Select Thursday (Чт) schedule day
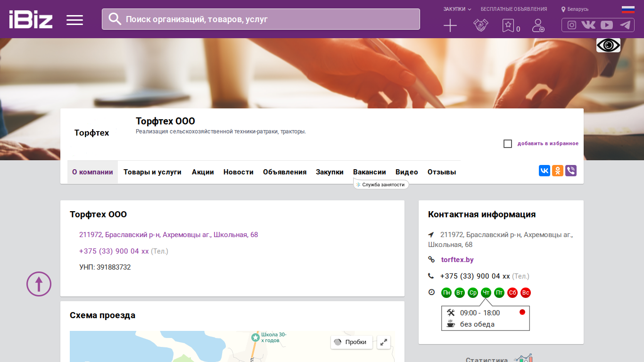This screenshot has height=362, width=644. click(x=486, y=293)
